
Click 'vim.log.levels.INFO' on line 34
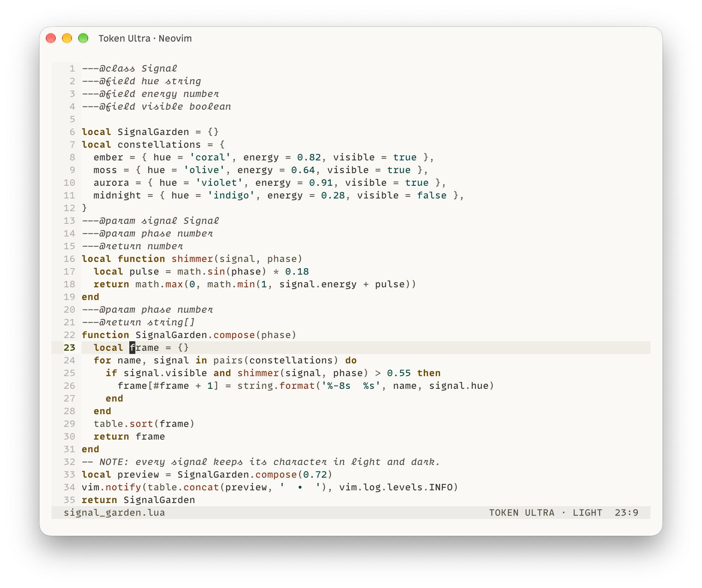396,487
